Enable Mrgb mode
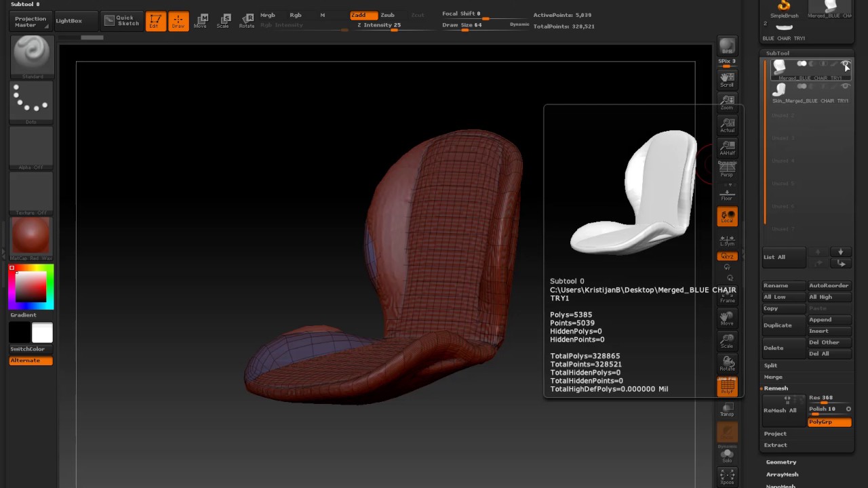Screen dimensions: 868x488 click(268, 15)
